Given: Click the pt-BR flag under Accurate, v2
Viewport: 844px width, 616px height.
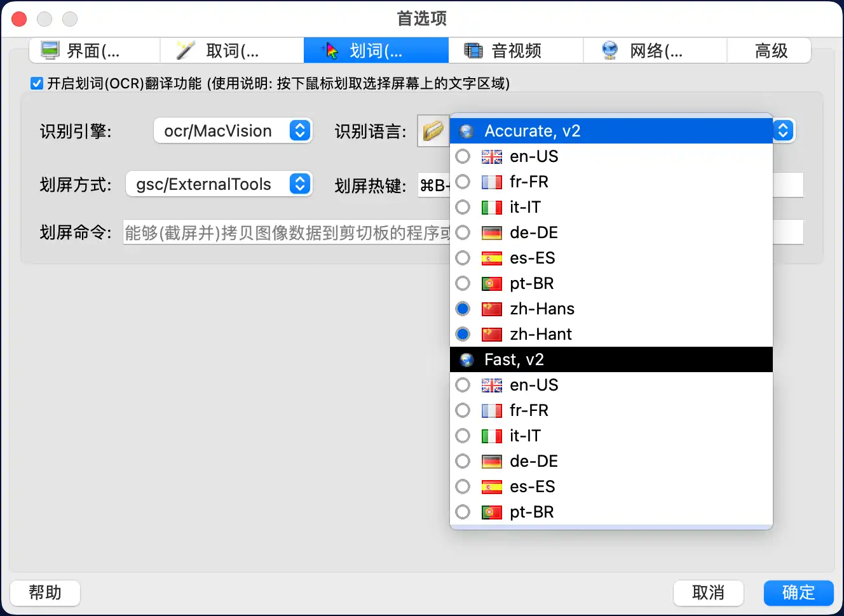Looking at the screenshot, I should 492,284.
